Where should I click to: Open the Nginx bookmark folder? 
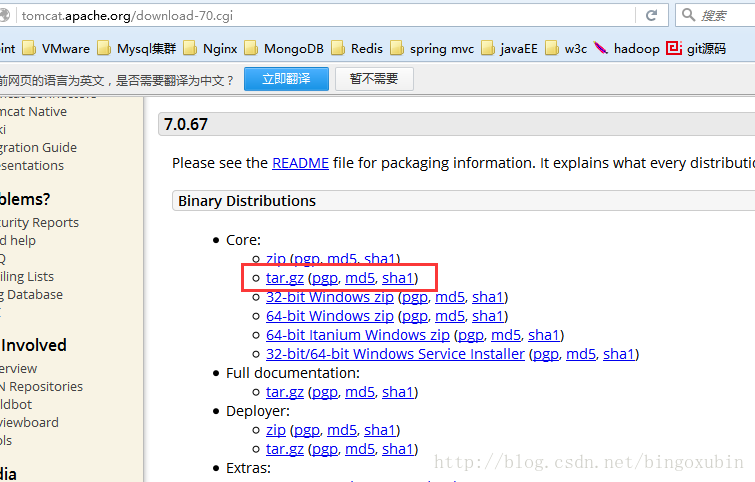coord(210,49)
